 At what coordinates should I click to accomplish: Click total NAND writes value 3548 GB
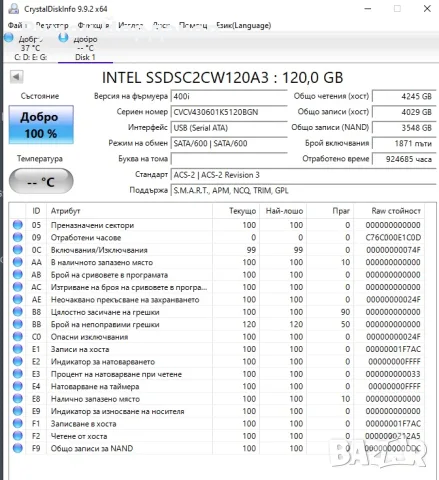(404, 128)
